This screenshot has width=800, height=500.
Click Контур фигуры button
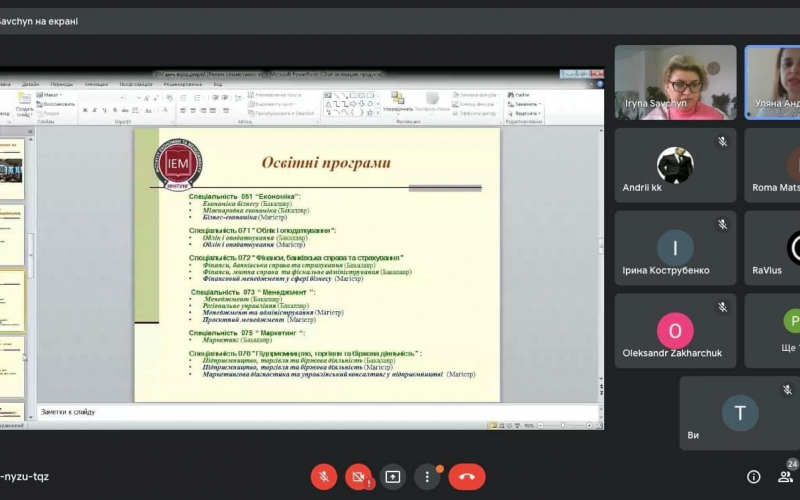(x=474, y=105)
